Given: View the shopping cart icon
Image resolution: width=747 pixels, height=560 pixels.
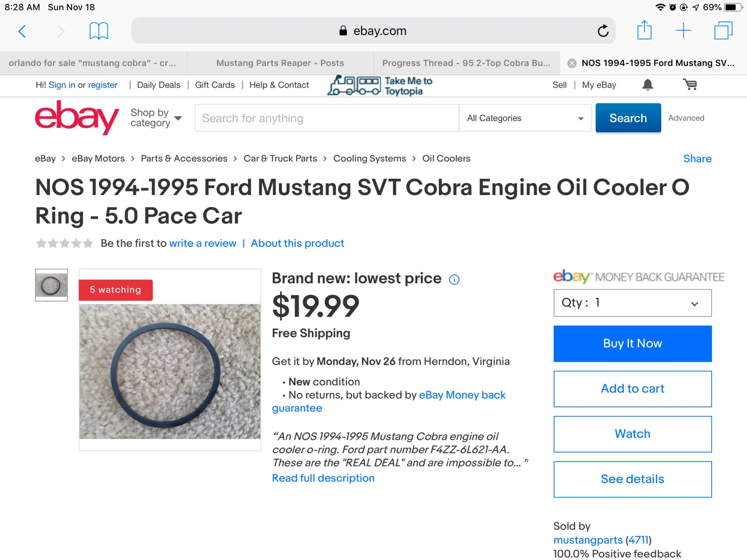Looking at the screenshot, I should 690,84.
